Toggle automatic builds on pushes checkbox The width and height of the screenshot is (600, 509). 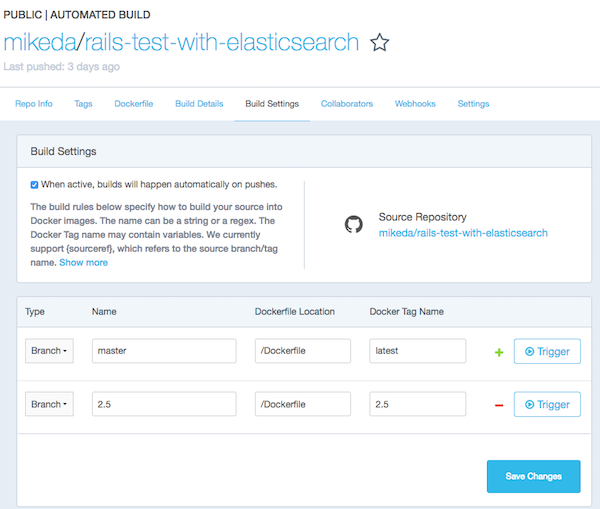point(34,185)
